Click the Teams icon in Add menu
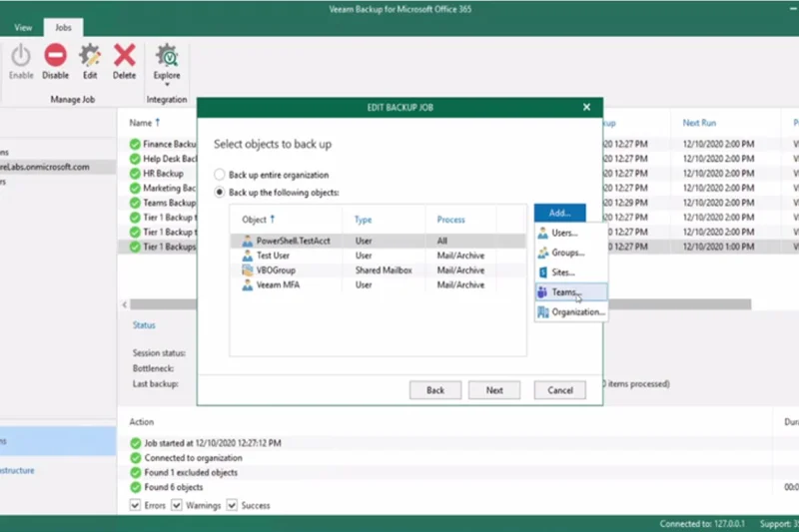This screenshot has height=532, width=799. tap(542, 292)
